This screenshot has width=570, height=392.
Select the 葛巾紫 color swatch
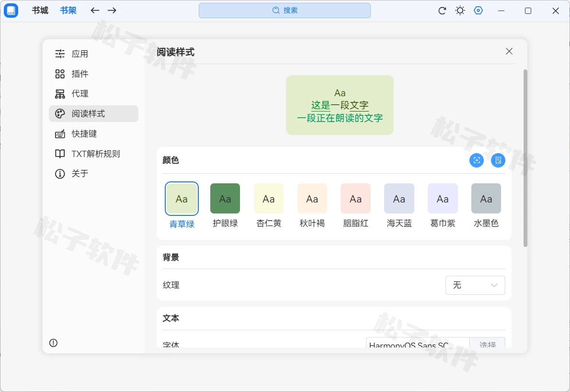(443, 198)
